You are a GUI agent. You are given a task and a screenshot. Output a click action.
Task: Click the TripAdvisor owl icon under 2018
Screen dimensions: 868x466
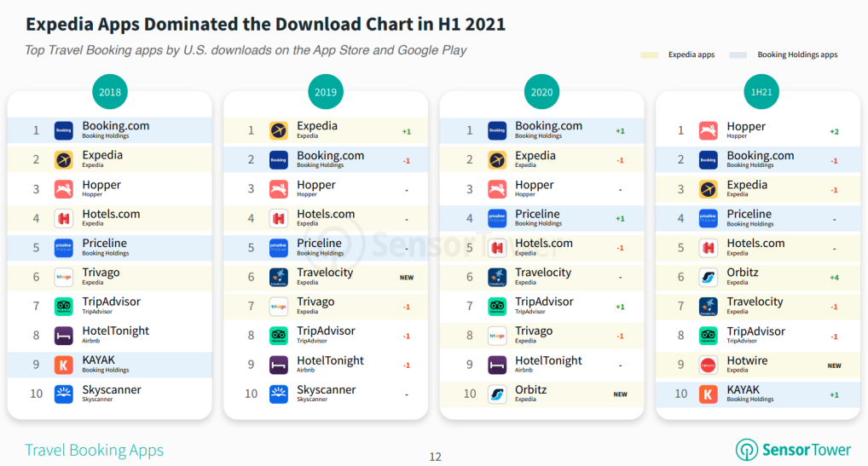point(64,306)
